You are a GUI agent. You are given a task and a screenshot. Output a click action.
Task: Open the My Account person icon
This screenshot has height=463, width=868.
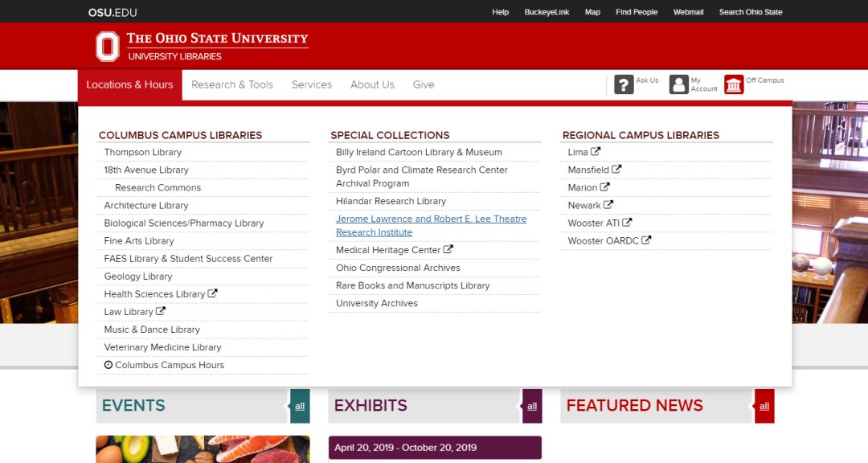click(x=678, y=84)
